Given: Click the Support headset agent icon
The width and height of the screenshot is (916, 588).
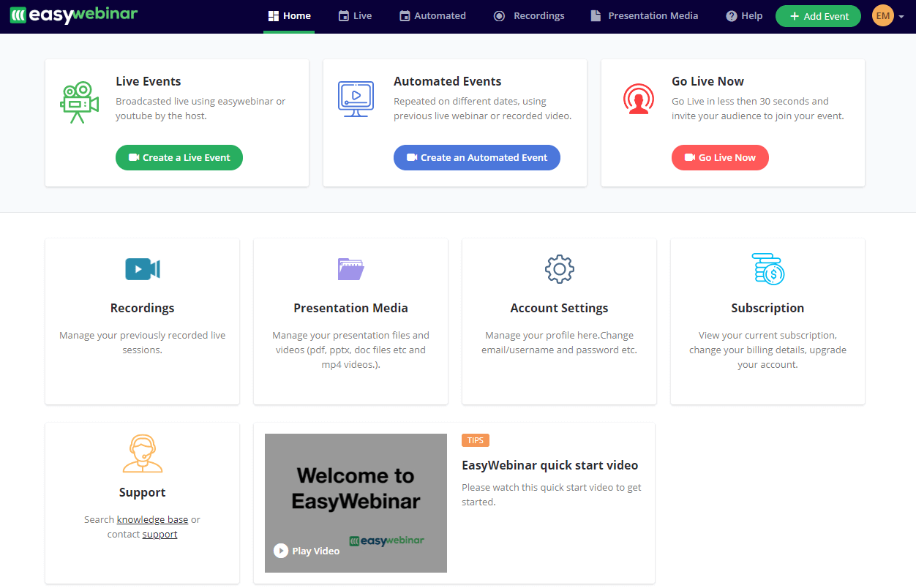Looking at the screenshot, I should click(x=142, y=453).
